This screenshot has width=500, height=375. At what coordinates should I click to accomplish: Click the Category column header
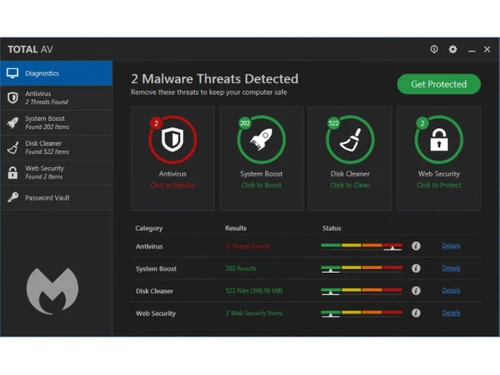coord(149,228)
